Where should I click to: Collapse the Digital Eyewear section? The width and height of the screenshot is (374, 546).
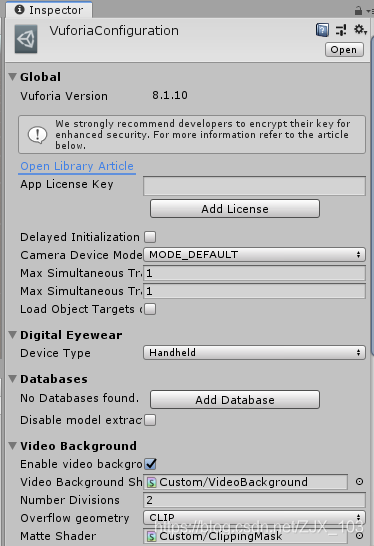[x=13, y=335]
